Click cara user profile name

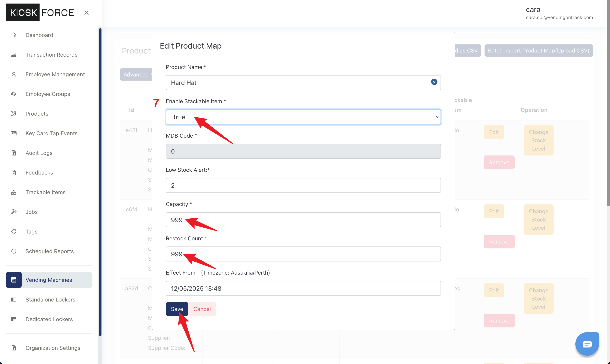[533, 10]
